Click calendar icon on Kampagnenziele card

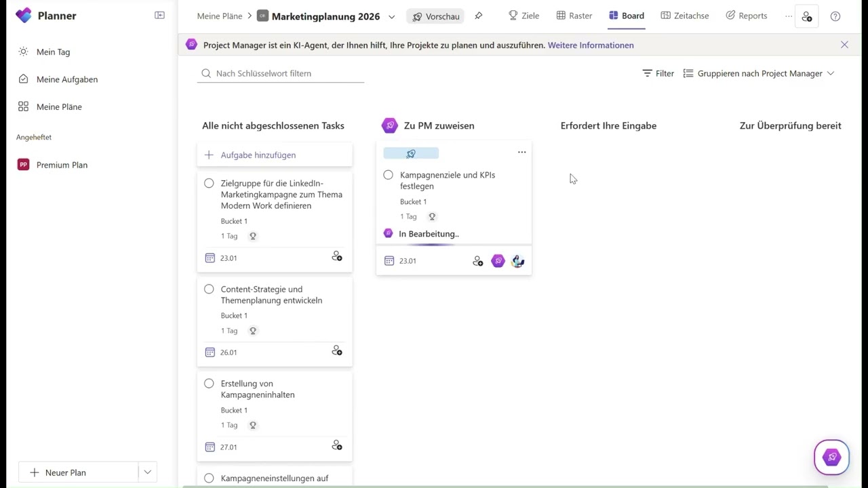[x=389, y=260]
